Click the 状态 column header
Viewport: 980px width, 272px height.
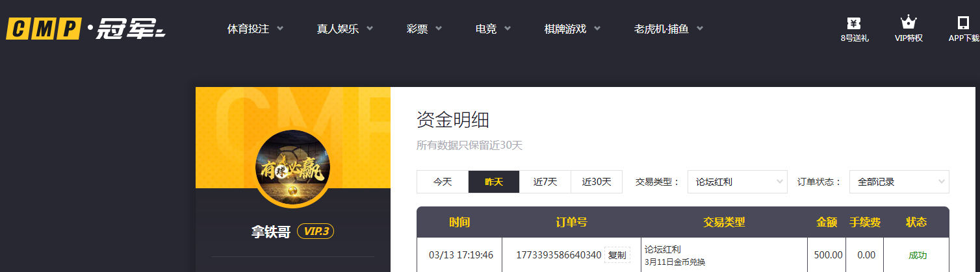916,223
